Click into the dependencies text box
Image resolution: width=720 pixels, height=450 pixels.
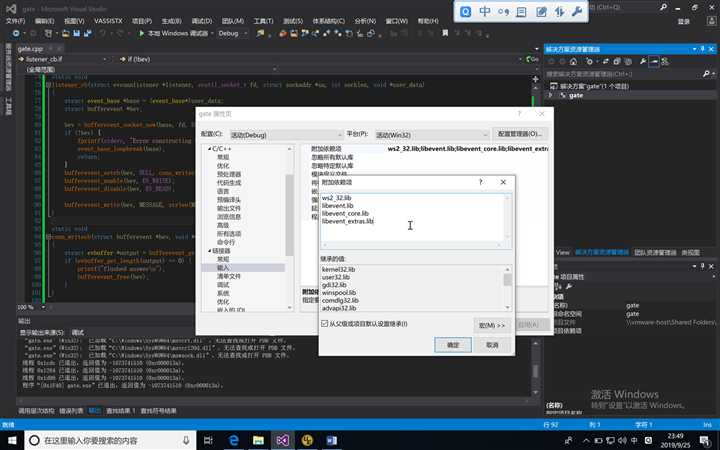click(x=412, y=217)
